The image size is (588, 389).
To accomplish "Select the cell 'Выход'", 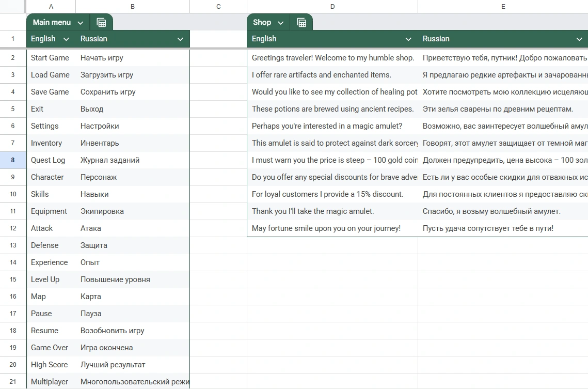I will (x=133, y=109).
